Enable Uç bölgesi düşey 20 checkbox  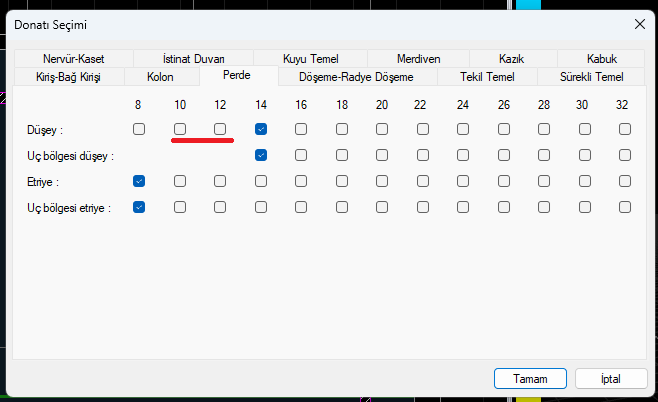coord(382,155)
